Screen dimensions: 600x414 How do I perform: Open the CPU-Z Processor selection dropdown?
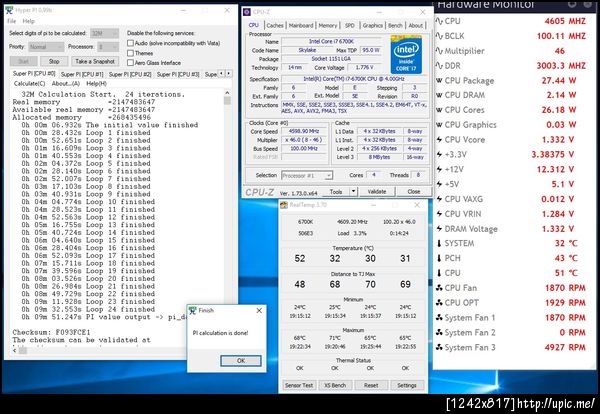pyautogui.click(x=307, y=176)
